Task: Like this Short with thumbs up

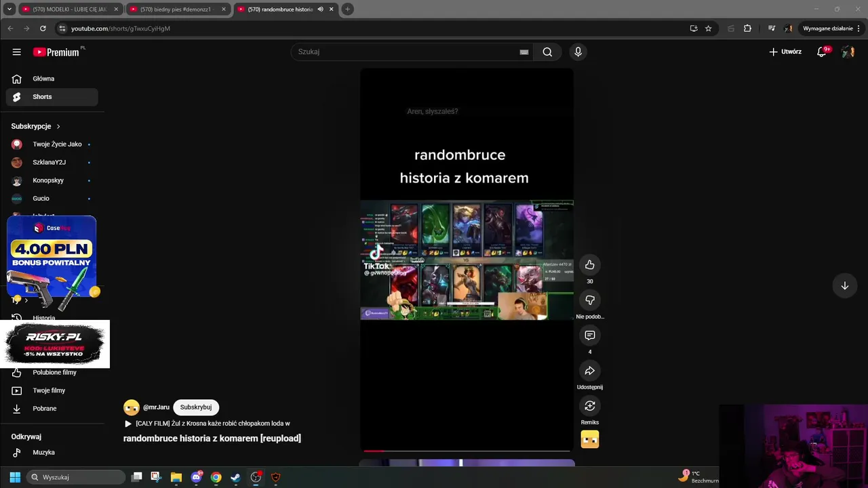Action: [590, 265]
